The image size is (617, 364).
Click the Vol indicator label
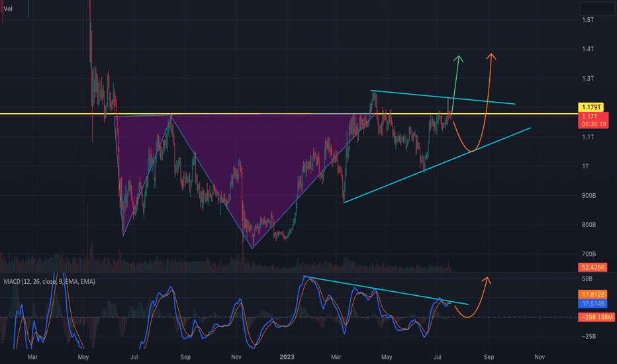pos(8,9)
